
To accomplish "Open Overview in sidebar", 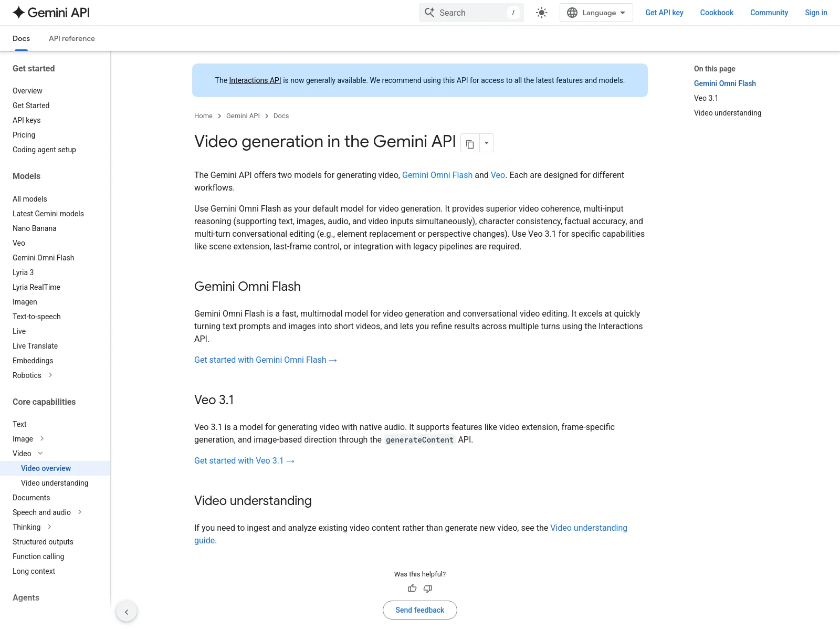I will tap(27, 91).
